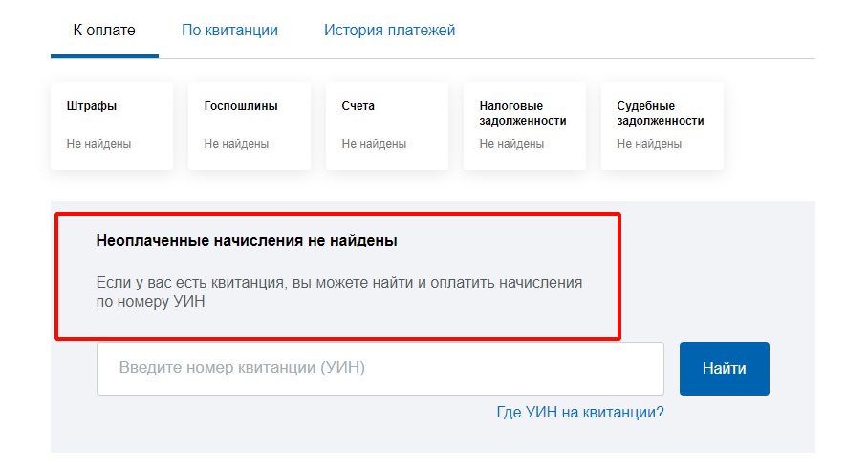This screenshot has height=471, width=868.
Task: Click Не найдены under Штрафы
Action: (x=98, y=144)
